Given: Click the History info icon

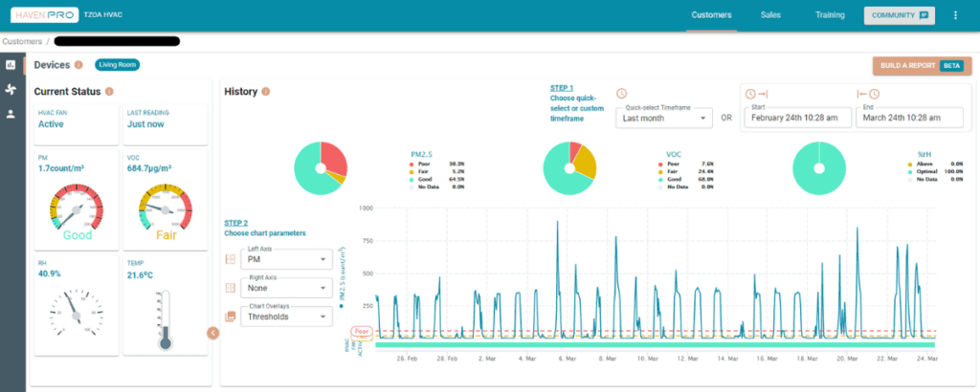Looking at the screenshot, I should [x=266, y=92].
